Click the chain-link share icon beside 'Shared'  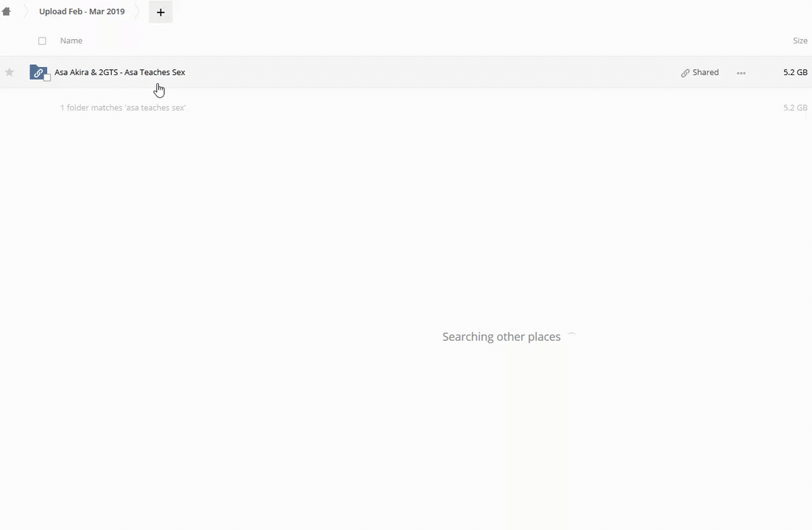[x=685, y=73]
